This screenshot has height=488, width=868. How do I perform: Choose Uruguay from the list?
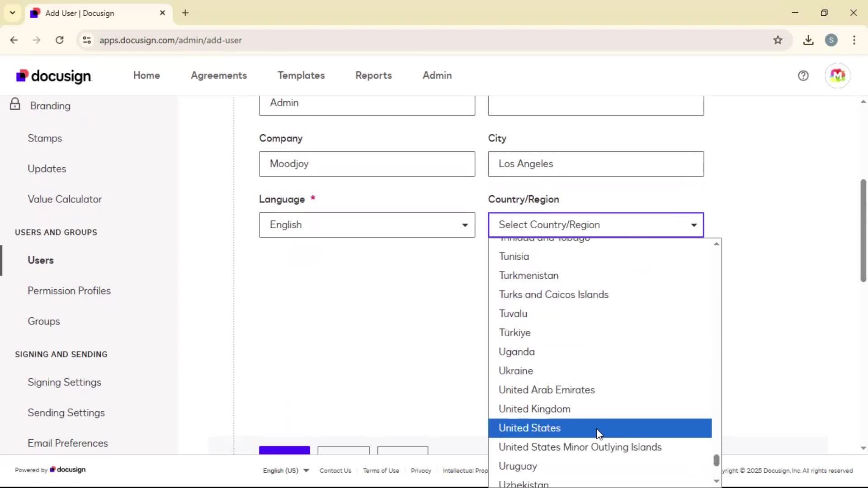click(600, 466)
